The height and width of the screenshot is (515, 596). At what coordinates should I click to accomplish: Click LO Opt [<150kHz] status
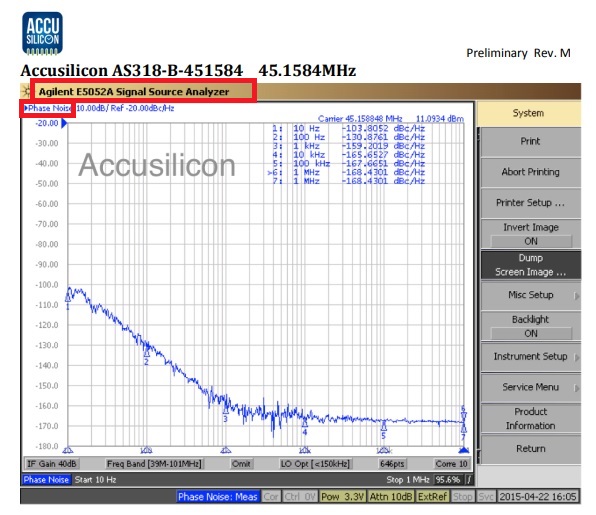pos(315,464)
